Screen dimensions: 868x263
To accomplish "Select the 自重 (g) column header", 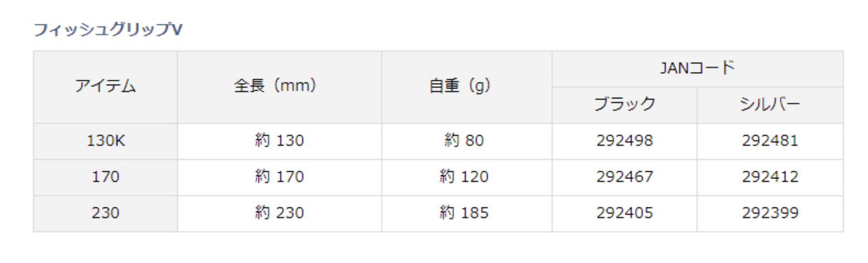I will pos(460,86).
